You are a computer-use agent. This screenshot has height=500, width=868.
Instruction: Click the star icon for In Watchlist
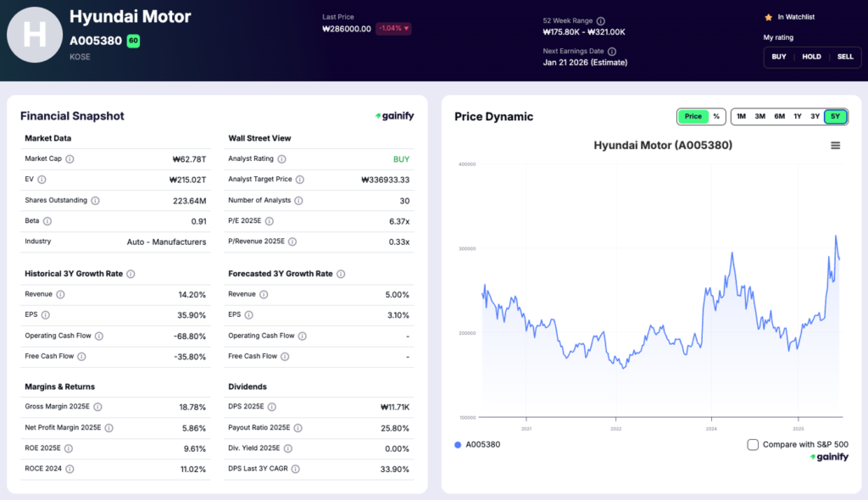click(x=768, y=17)
